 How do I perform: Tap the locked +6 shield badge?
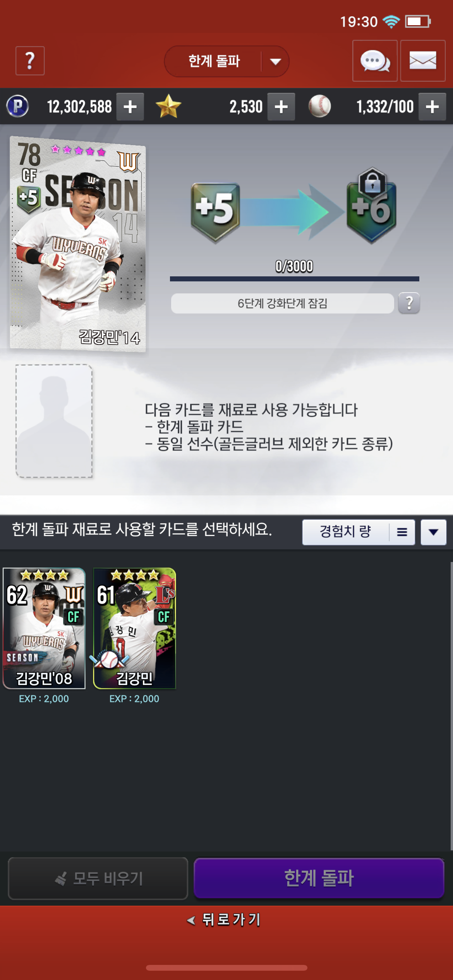[371, 206]
